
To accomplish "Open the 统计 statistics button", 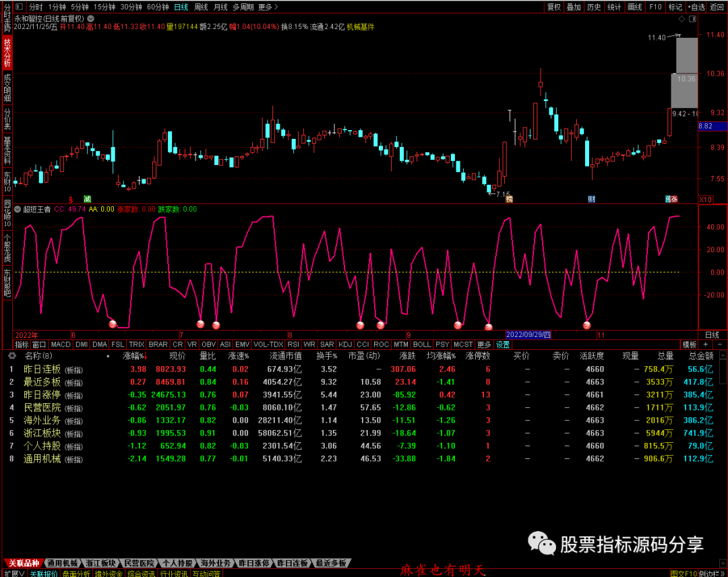I will 614,7.
